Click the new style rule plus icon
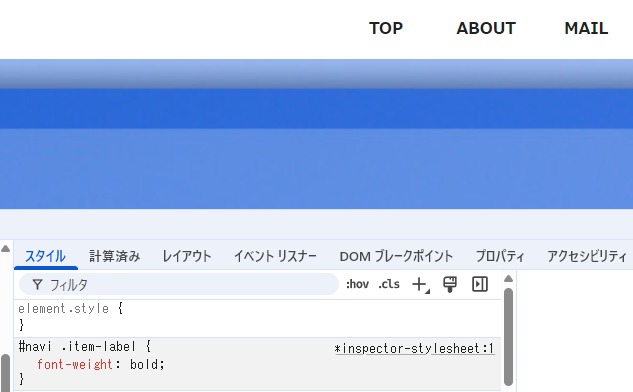Screen dimensions: 633x392 tap(419, 284)
